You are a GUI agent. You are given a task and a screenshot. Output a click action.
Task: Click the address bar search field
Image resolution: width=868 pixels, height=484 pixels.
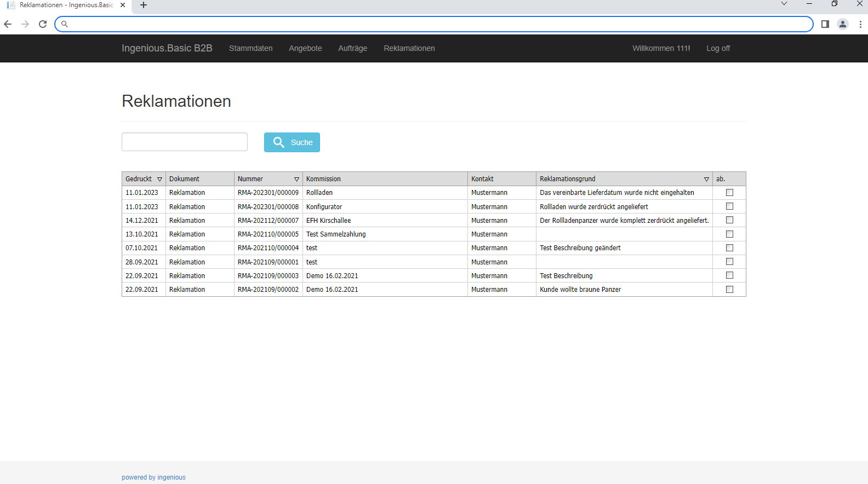[x=434, y=24]
